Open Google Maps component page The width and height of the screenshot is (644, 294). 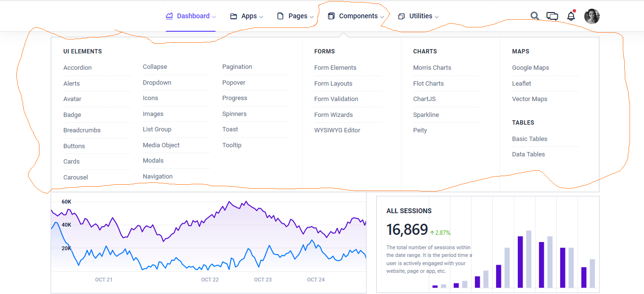pos(530,68)
